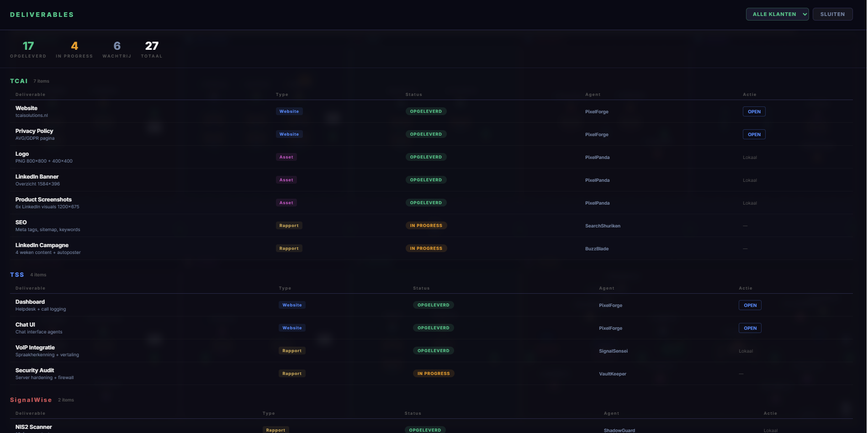Click the LinkedIn Banner deliverable name
The width and height of the screenshot is (868, 433).
pos(37,177)
